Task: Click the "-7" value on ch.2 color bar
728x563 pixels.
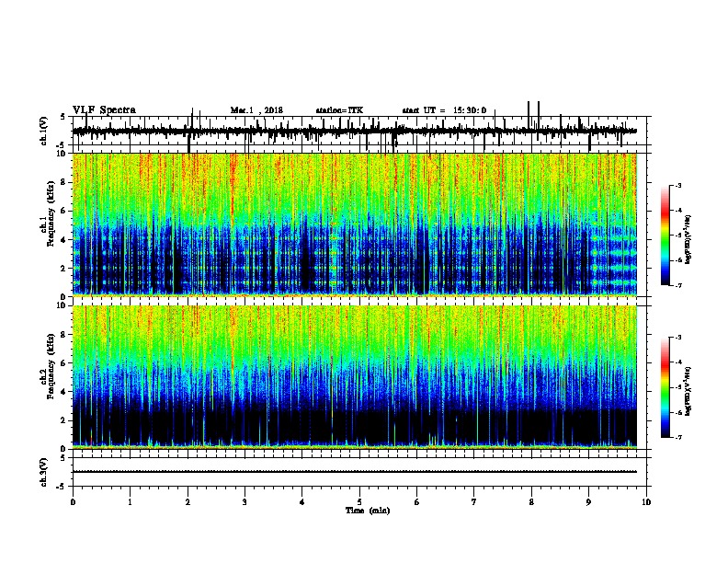Action: pos(678,437)
